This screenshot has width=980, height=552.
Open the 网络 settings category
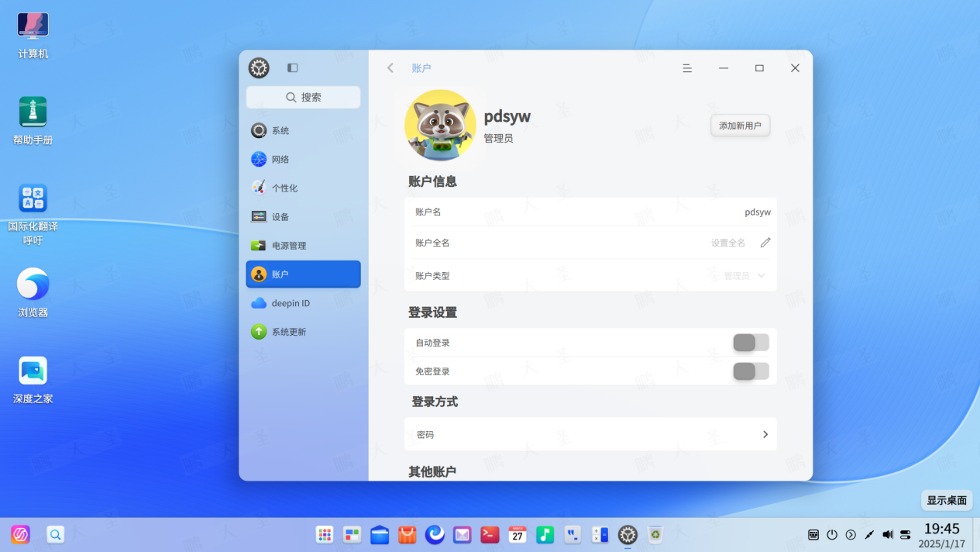(303, 160)
